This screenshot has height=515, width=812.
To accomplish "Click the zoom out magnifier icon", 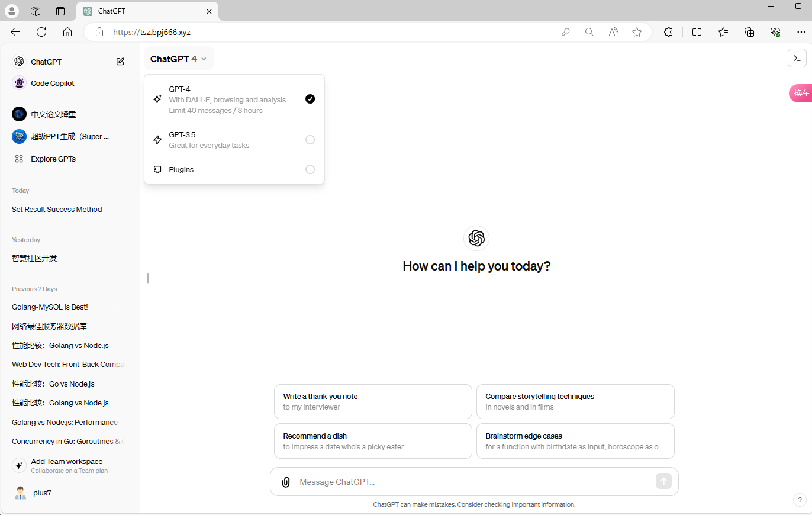I will [x=589, y=32].
